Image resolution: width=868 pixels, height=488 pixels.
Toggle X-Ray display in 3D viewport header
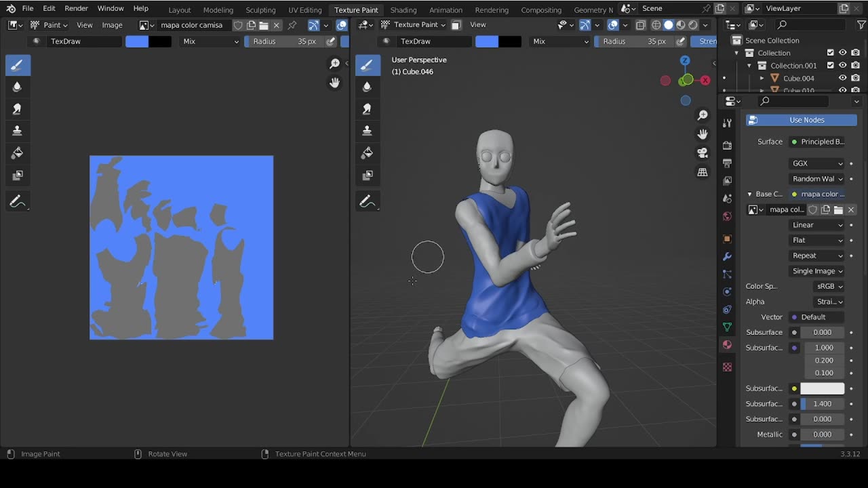(641, 25)
